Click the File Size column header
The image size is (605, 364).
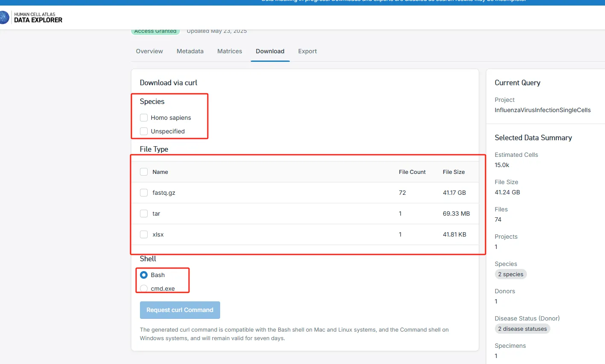pyautogui.click(x=454, y=172)
